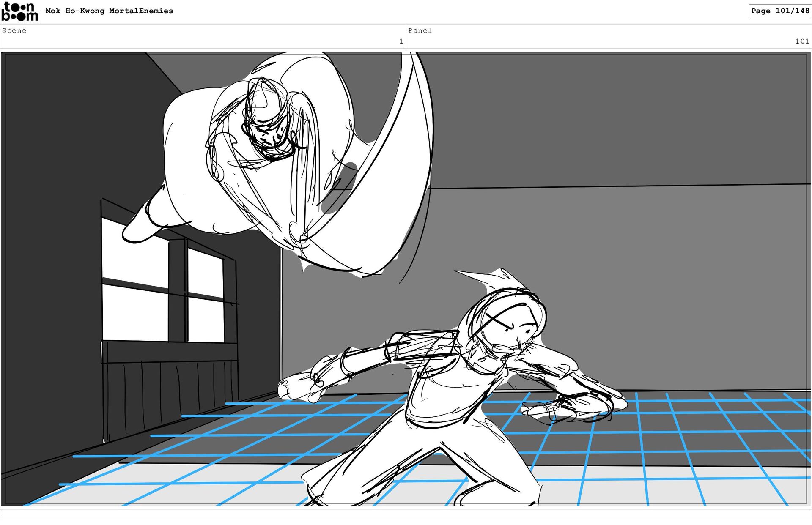Click the 'Scene' header label
The width and height of the screenshot is (812, 525).
pyautogui.click(x=14, y=30)
